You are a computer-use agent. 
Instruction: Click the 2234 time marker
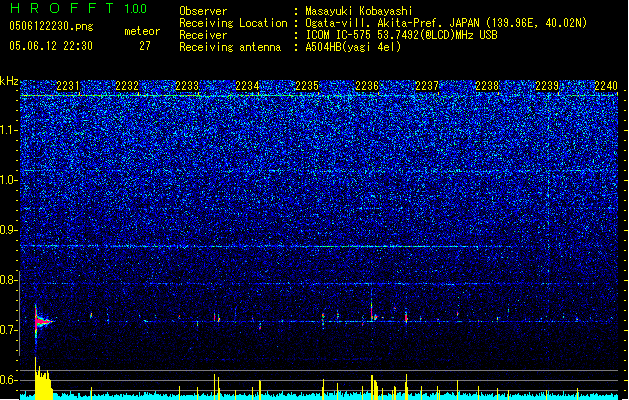247,85
